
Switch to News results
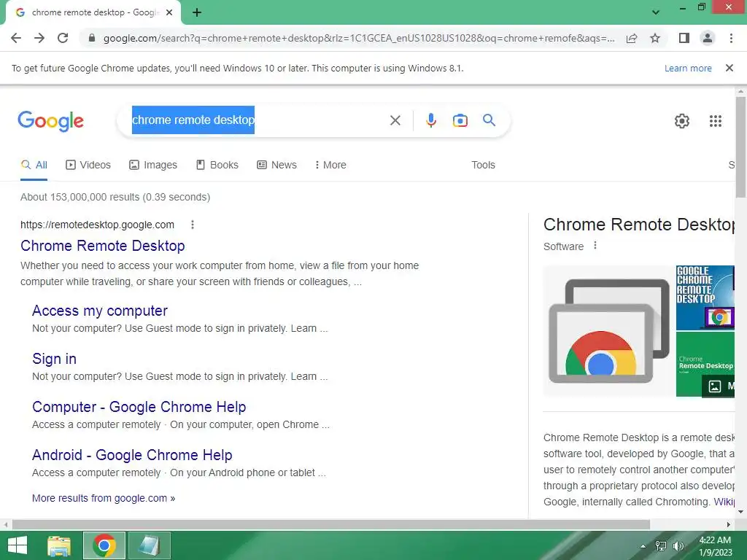[276, 166]
